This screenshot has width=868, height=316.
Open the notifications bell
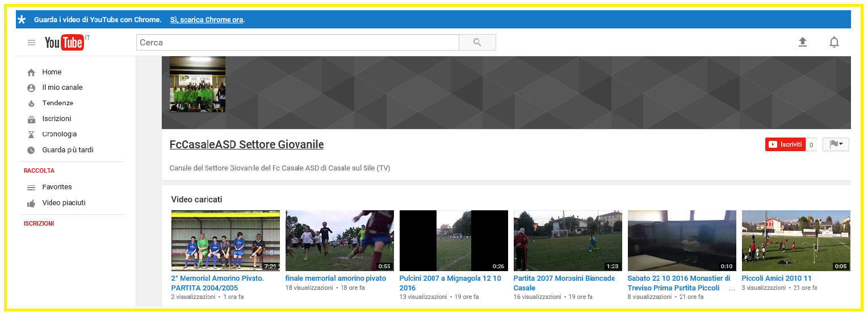(x=834, y=42)
